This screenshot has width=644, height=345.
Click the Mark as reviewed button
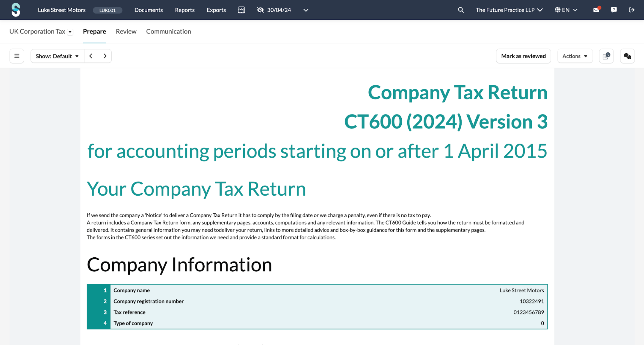pos(523,56)
